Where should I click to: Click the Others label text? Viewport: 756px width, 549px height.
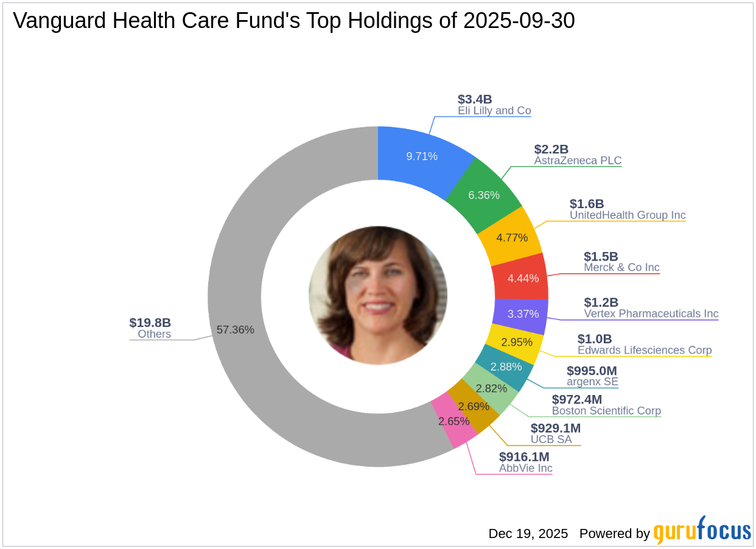154,334
